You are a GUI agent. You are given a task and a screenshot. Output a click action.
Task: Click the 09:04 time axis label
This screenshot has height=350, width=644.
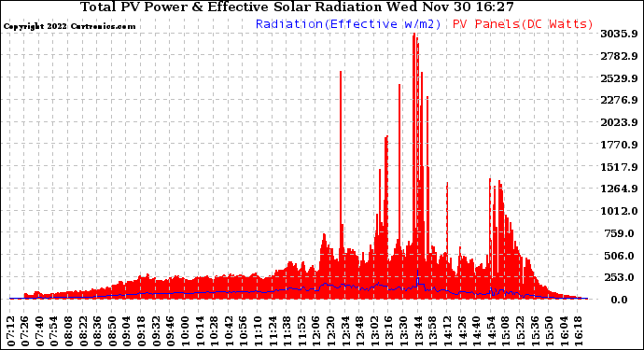pos(127,331)
